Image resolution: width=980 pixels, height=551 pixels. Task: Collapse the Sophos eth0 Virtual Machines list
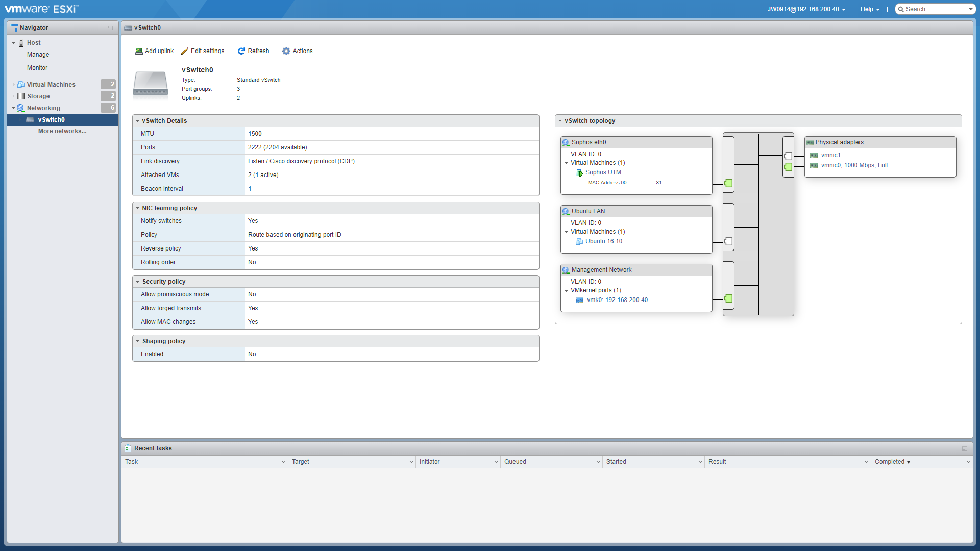tap(566, 163)
